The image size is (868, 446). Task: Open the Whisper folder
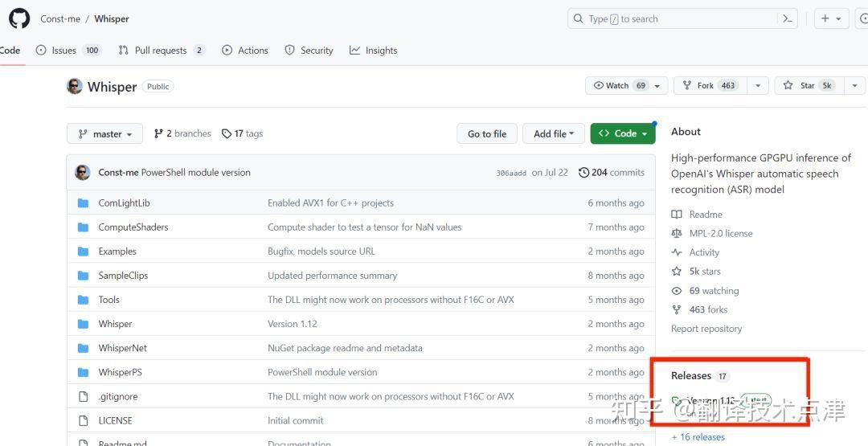pos(115,324)
